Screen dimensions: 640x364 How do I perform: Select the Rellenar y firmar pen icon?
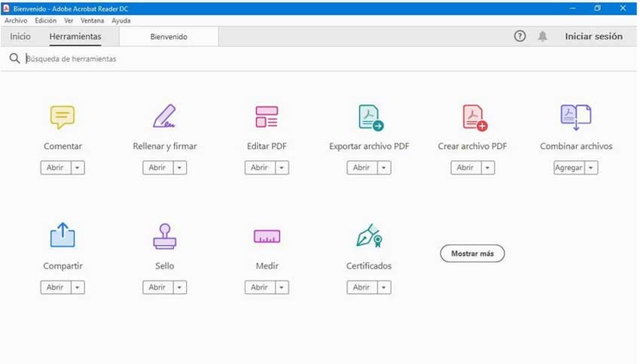tap(164, 116)
